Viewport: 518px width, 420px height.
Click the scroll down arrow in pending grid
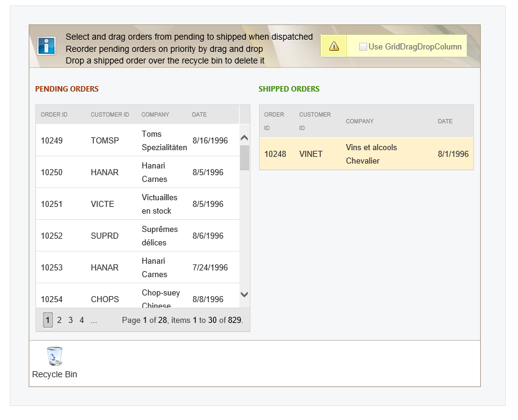coord(244,294)
